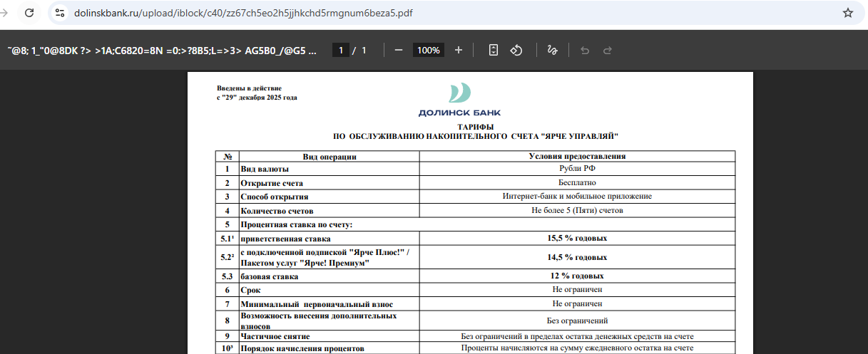868x354 pixels.
Task: Zoom in on the PDF
Action: coord(459,51)
